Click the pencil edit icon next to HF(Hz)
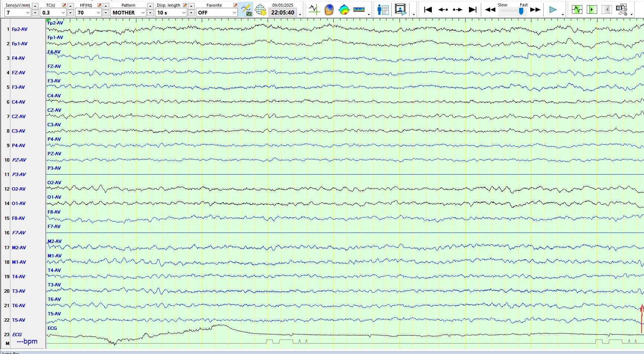Screen dimensions: 644x354 pos(100,5)
